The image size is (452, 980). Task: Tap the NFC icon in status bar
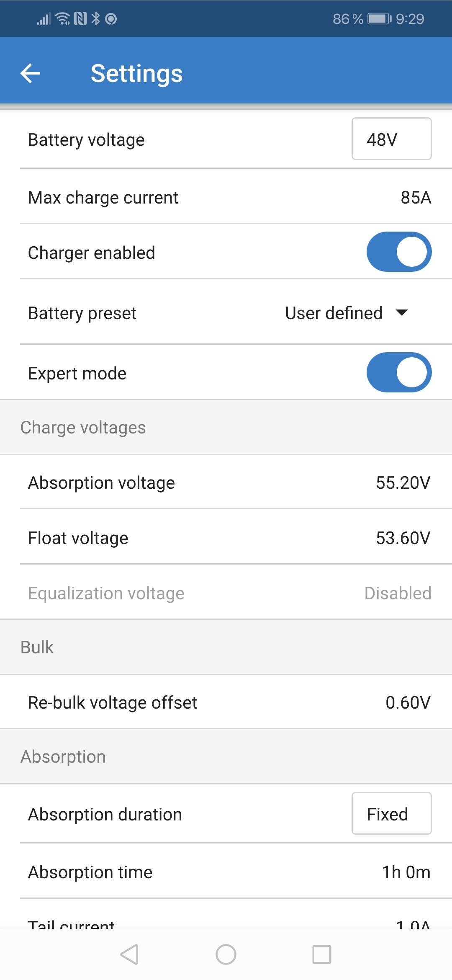tap(80, 19)
